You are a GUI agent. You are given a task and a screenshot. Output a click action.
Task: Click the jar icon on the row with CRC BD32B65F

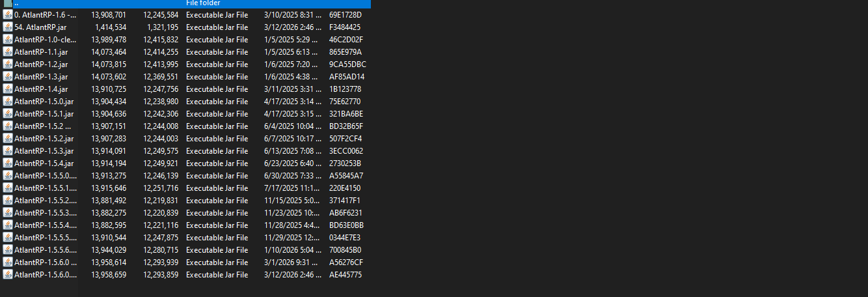point(8,126)
